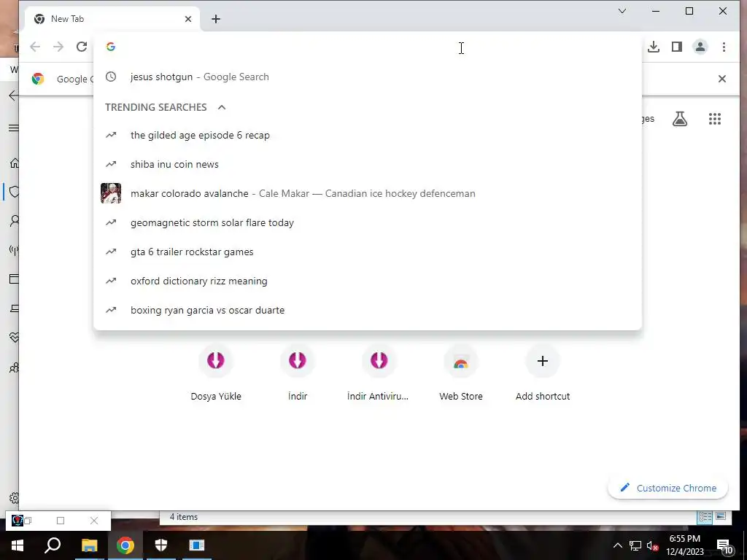The height and width of the screenshot is (560, 747).
Task: Switch File Explorer to large icons view
Action: tap(721, 517)
